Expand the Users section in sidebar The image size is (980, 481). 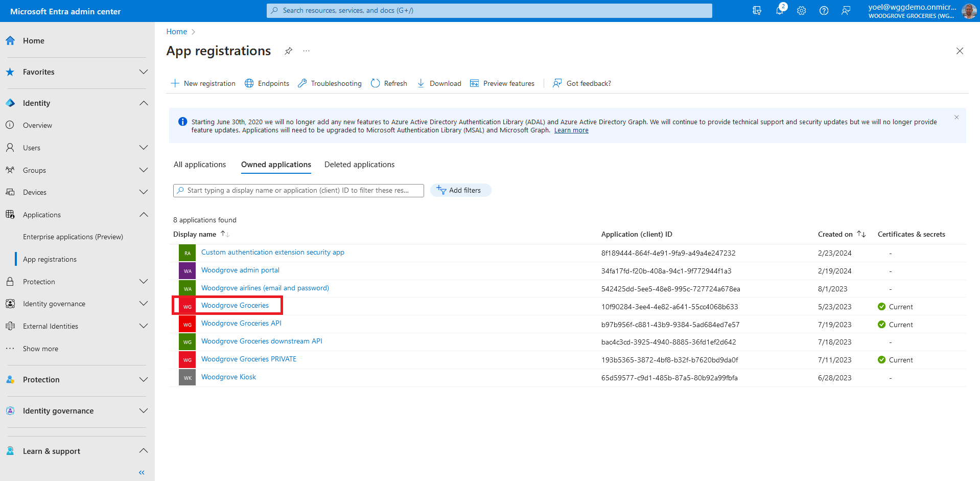[144, 148]
